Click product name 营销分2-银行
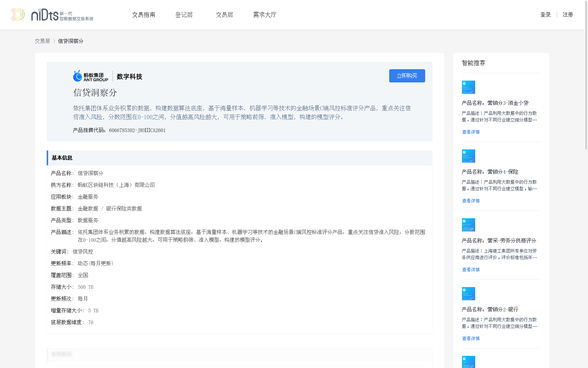The width and height of the screenshot is (588, 368). point(503,309)
